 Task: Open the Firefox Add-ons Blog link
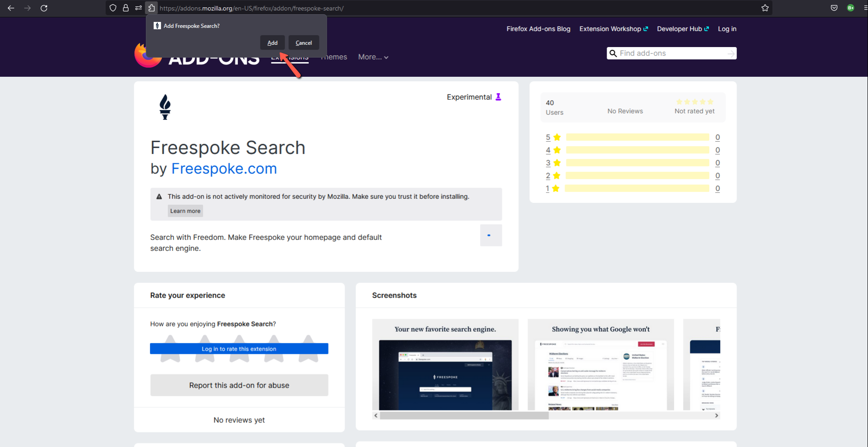[539, 29]
